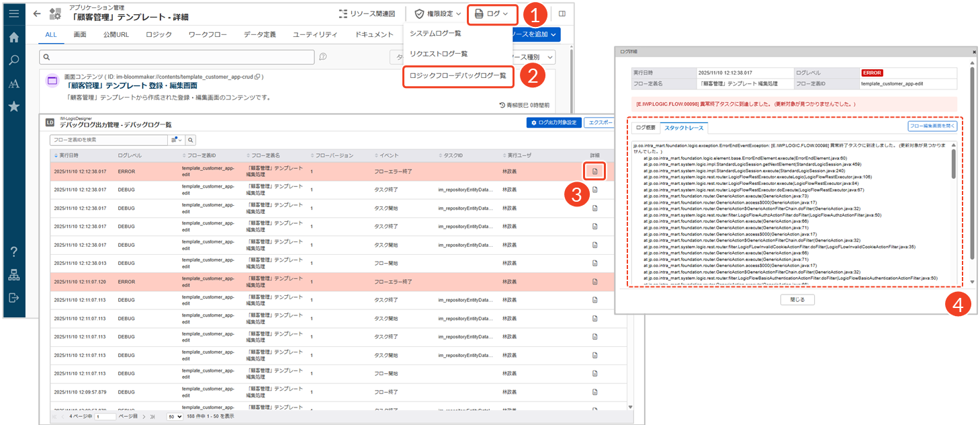Select ロジックフローデバッグログ一覧 menu item
The width and height of the screenshot is (980, 425).
457,76
